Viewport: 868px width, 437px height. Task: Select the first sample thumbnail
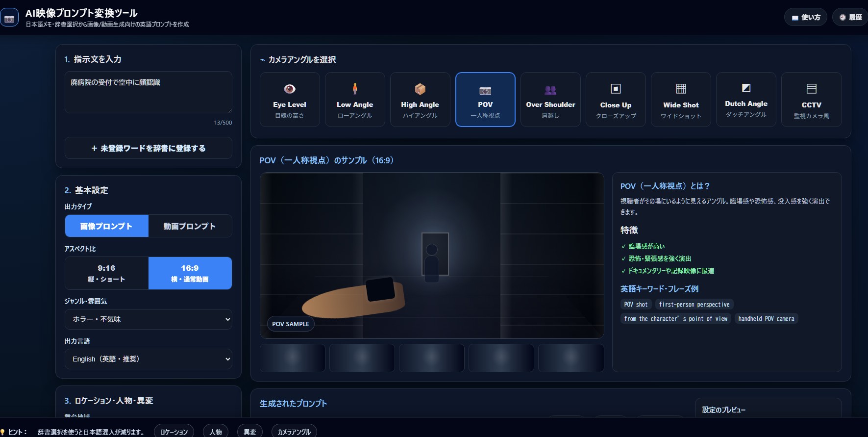pyautogui.click(x=293, y=358)
